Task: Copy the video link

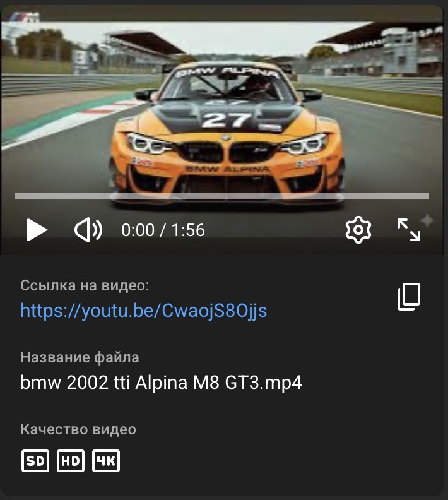Action: [x=409, y=296]
